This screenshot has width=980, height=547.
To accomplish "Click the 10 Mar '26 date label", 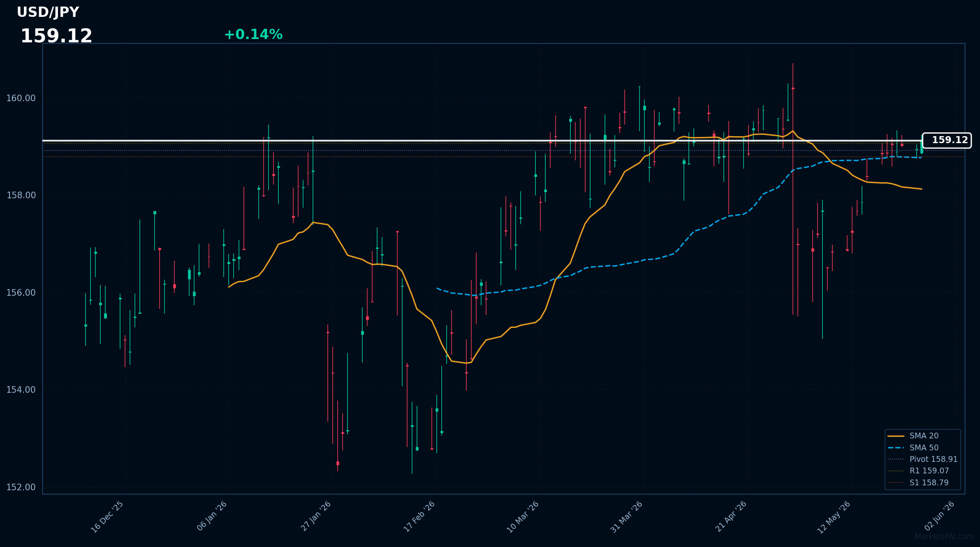I will tap(523, 517).
